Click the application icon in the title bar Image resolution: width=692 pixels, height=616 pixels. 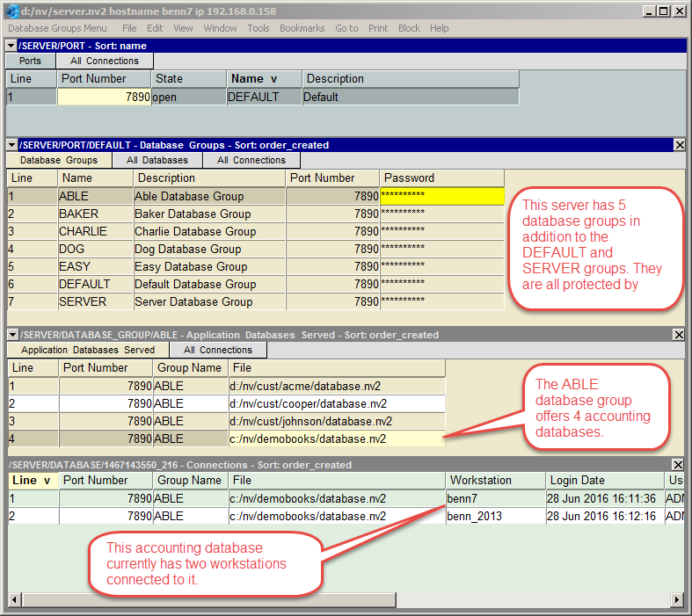coord(12,11)
